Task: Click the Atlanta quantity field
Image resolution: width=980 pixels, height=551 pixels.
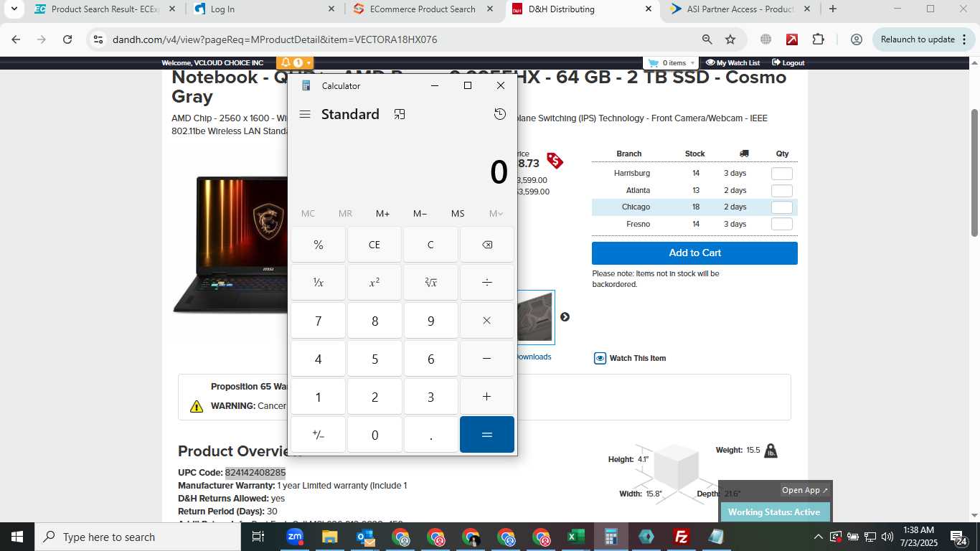Action: coord(782,191)
